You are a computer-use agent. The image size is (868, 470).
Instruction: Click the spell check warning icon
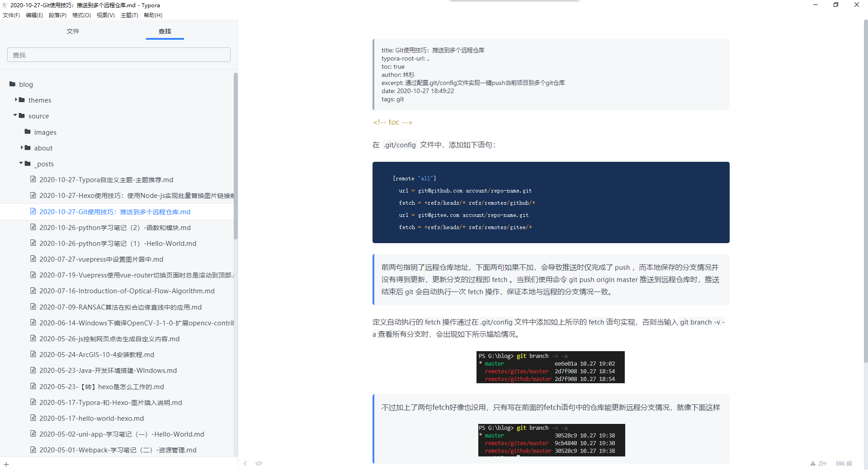coord(813,463)
